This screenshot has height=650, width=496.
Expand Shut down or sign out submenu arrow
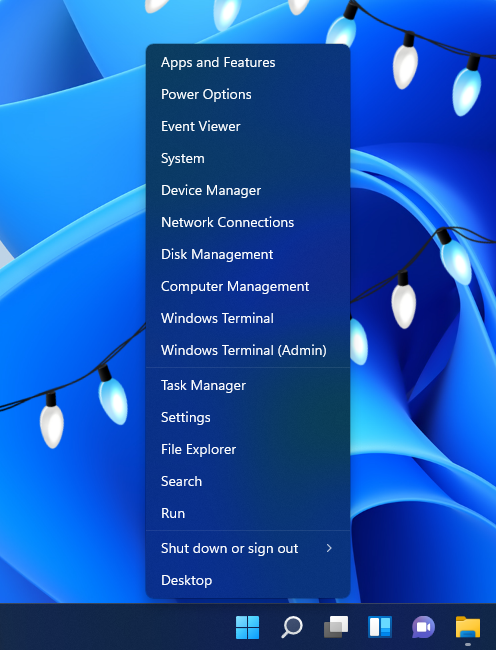(329, 548)
